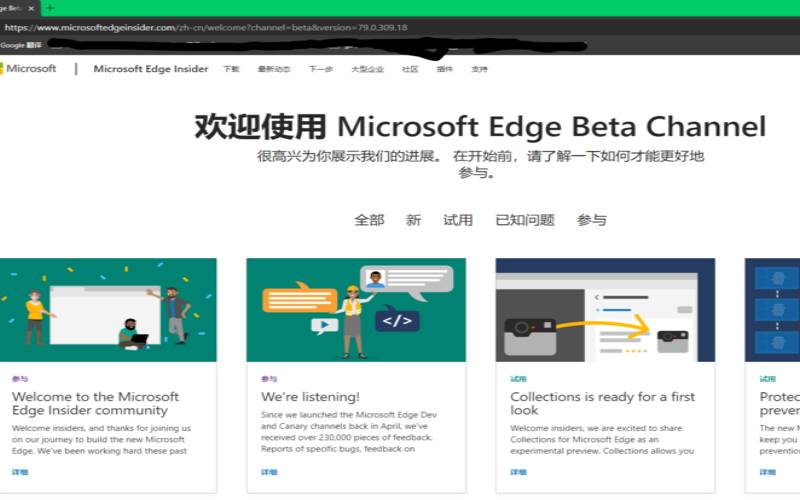Click text starting 'Since we launched the Microsoft Edge Dev'

point(349,432)
